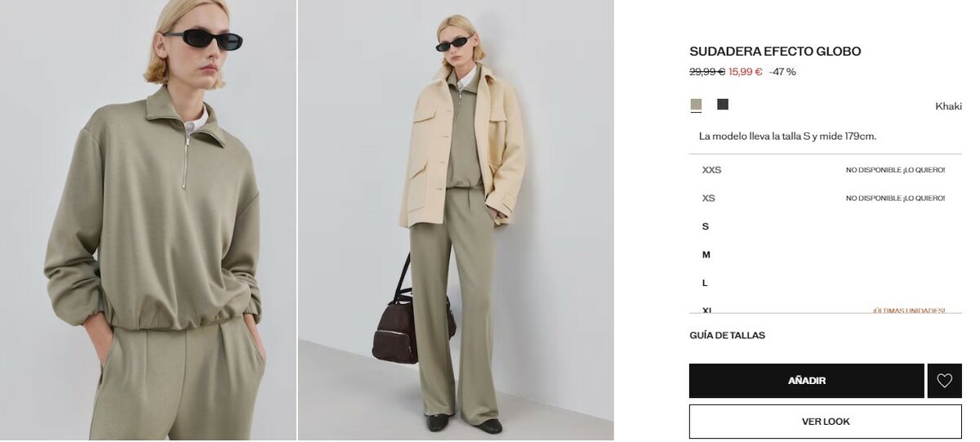Click the discounted price 15,99 €
Image resolution: width=980 pixels, height=442 pixels.
click(x=746, y=72)
